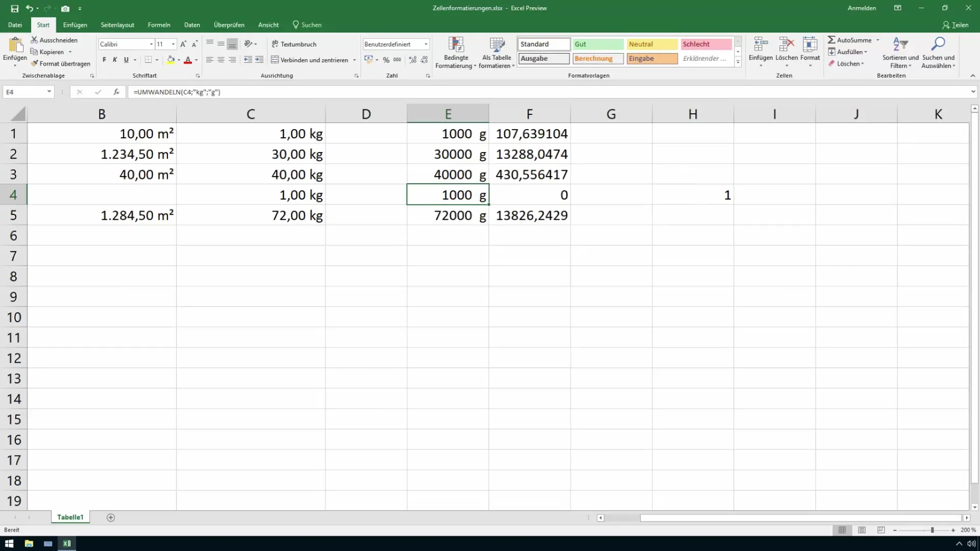
Task: Switch to the Seitenlayout tab
Action: pos(117,24)
